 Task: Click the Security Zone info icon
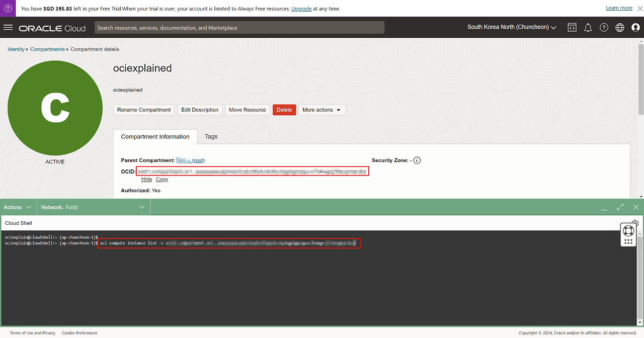pos(417,160)
